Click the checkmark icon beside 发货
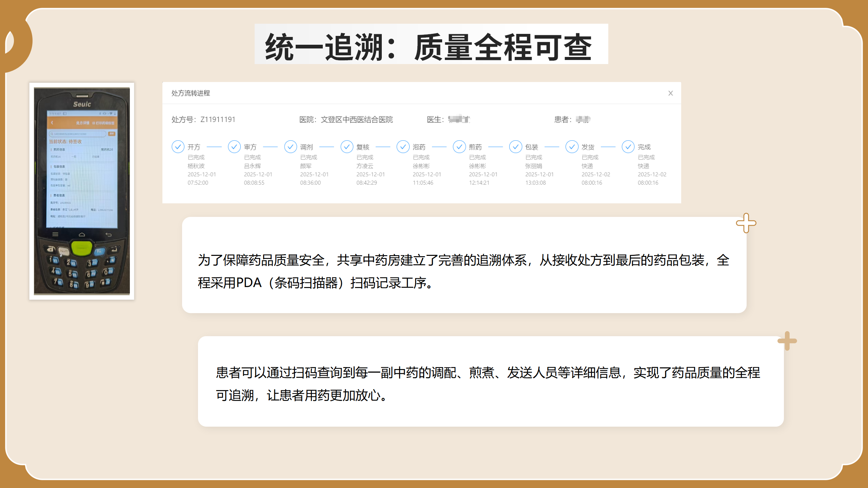Viewport: 868px width, 488px height. pyautogui.click(x=572, y=147)
